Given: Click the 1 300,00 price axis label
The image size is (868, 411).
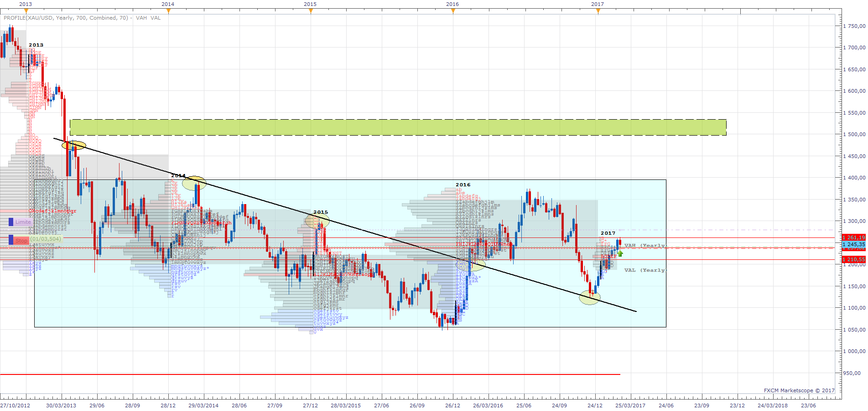Looking at the screenshot, I should (x=854, y=221).
